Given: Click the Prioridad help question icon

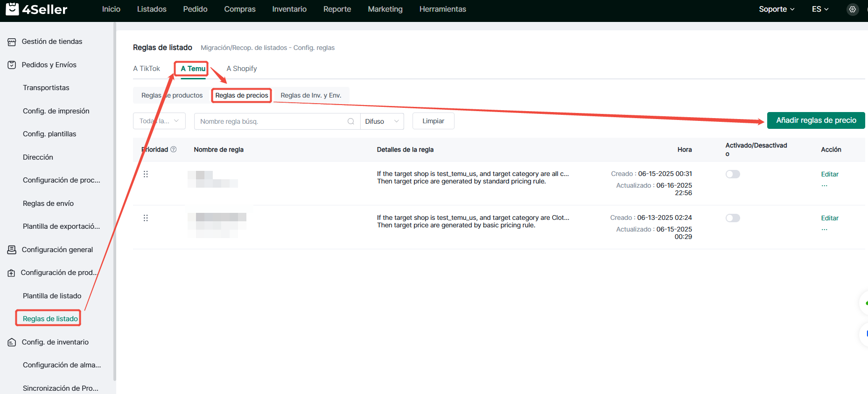Looking at the screenshot, I should [174, 149].
